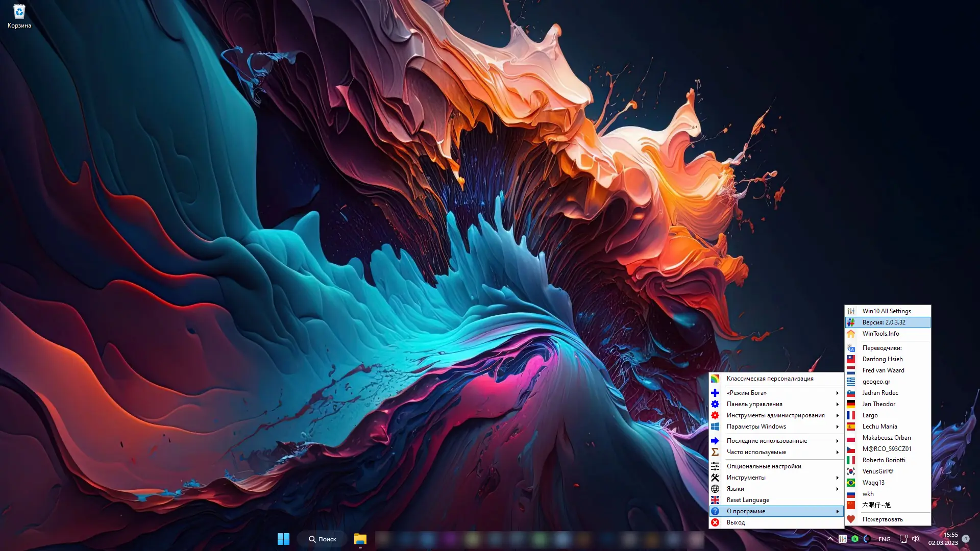
Task: Click the taskbar Поиск search box
Action: 323,539
